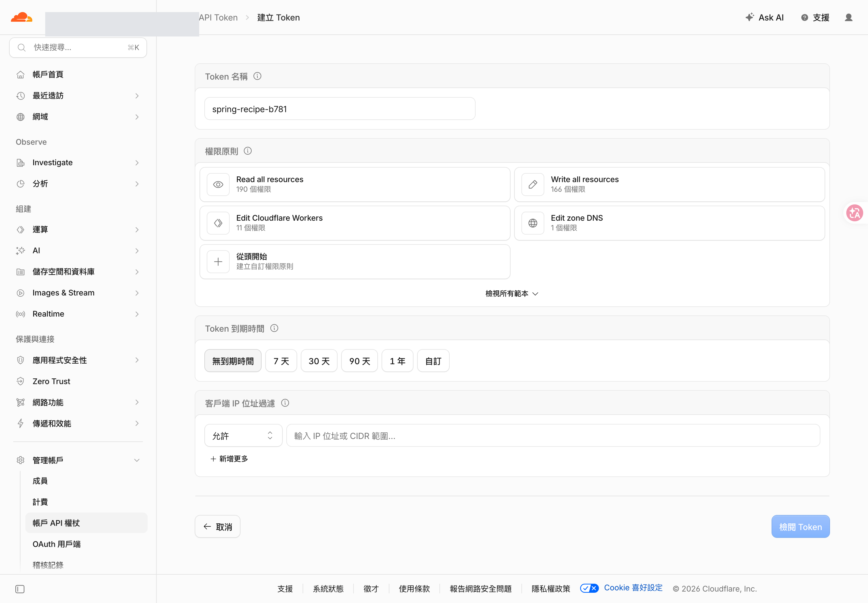Click the Investigate sidebar icon

[20, 163]
